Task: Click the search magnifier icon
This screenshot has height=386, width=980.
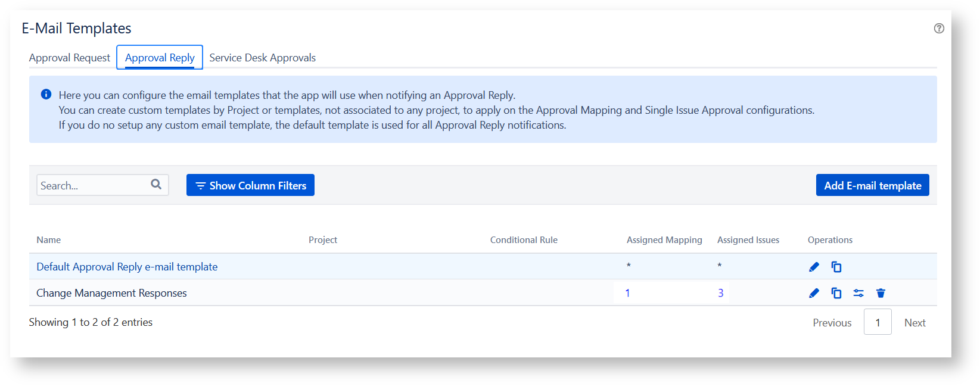Action: click(x=156, y=185)
